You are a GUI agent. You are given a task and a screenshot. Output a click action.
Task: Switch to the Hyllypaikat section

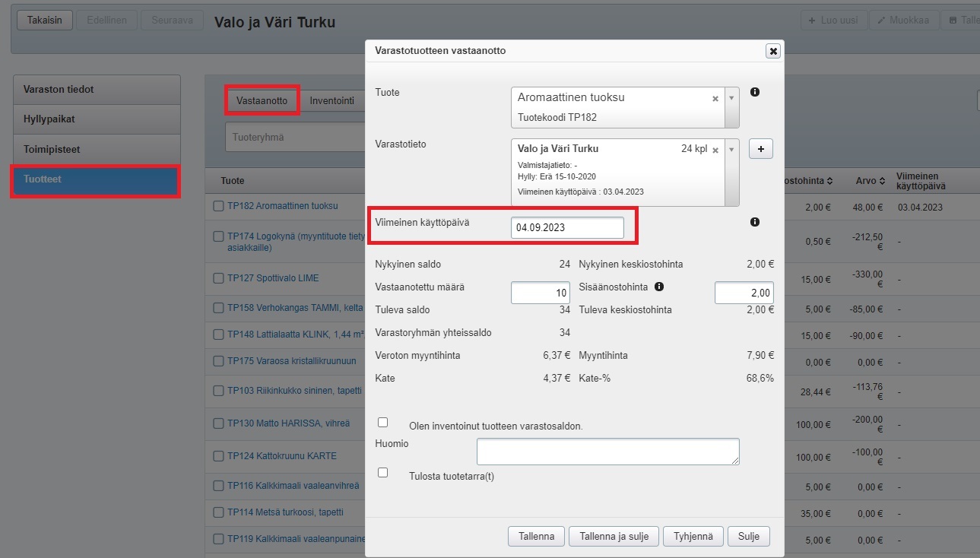[x=97, y=119]
